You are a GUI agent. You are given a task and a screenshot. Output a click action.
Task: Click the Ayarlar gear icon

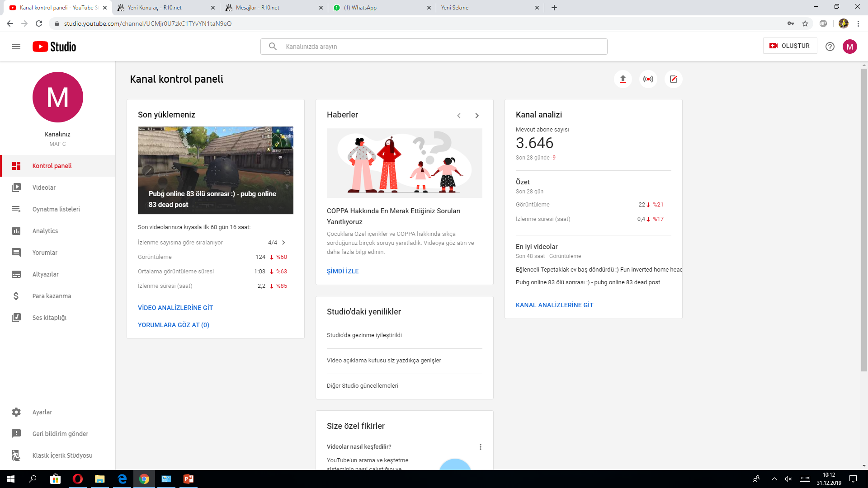(x=16, y=412)
